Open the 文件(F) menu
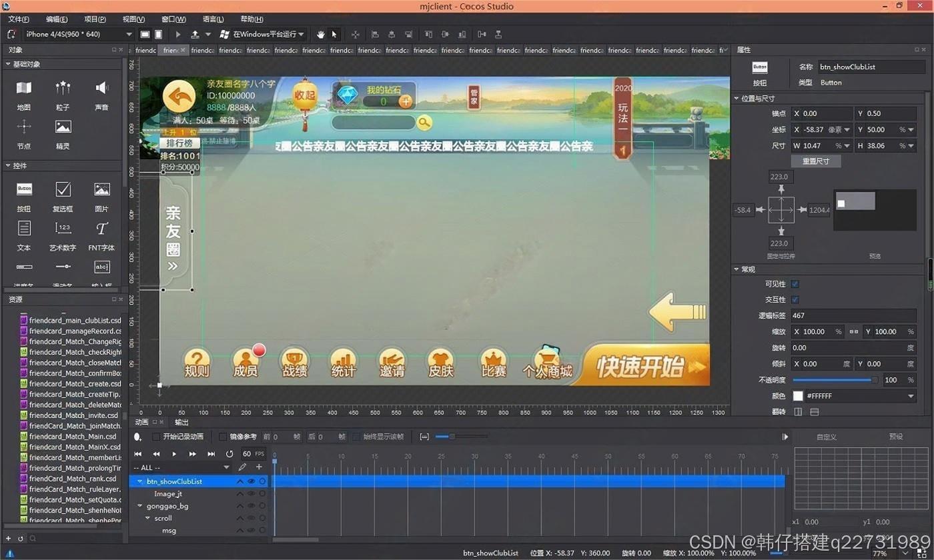The image size is (934, 560). click(x=19, y=19)
